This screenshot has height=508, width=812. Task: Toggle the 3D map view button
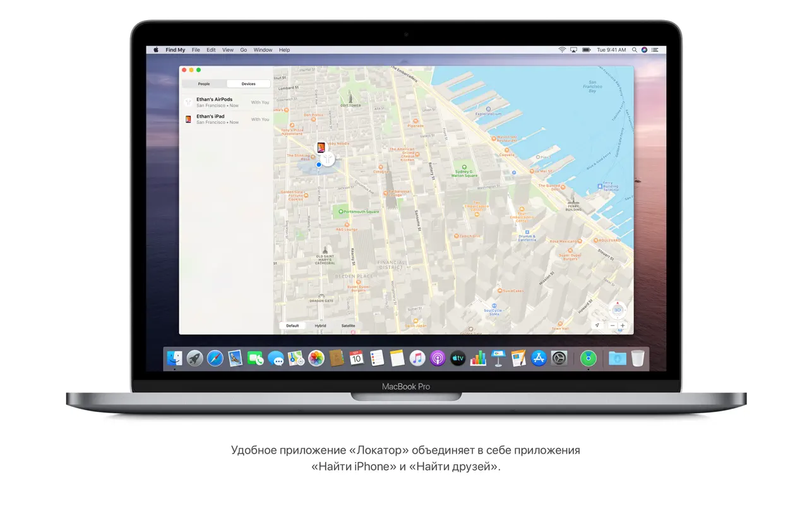[x=618, y=310]
